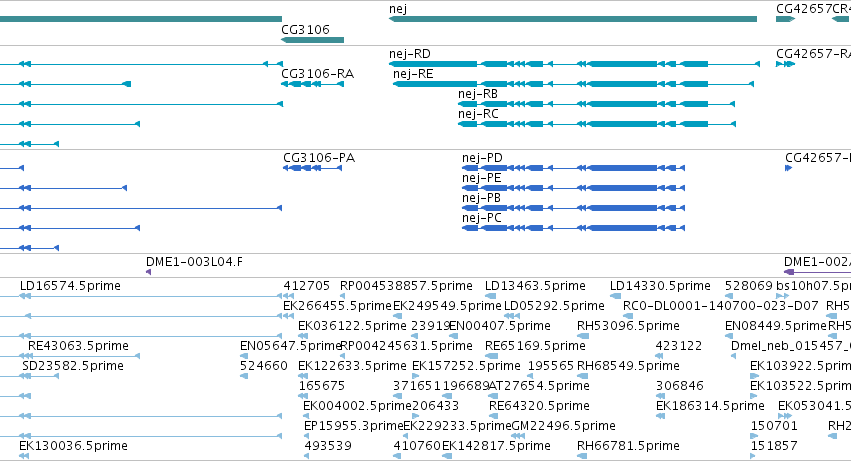Click the RH66781.5prime label

point(628,446)
